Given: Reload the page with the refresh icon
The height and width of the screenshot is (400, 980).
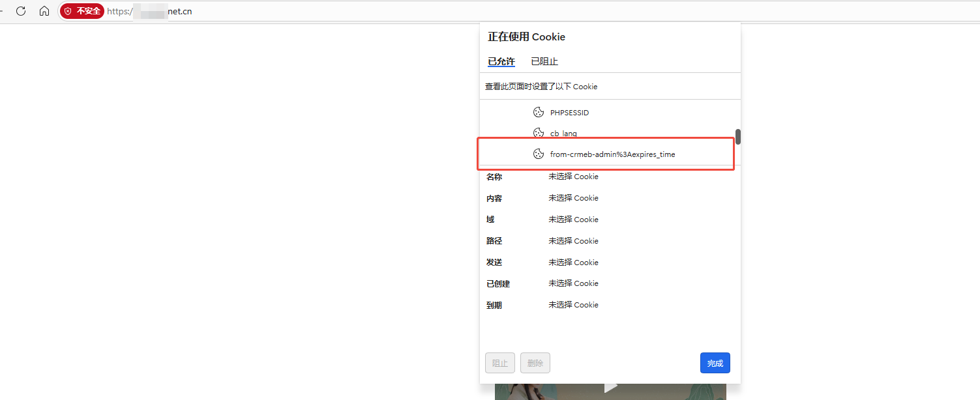Looking at the screenshot, I should [21, 11].
